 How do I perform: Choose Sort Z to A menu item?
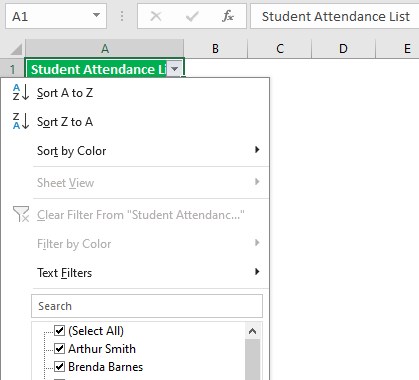[x=135, y=122]
